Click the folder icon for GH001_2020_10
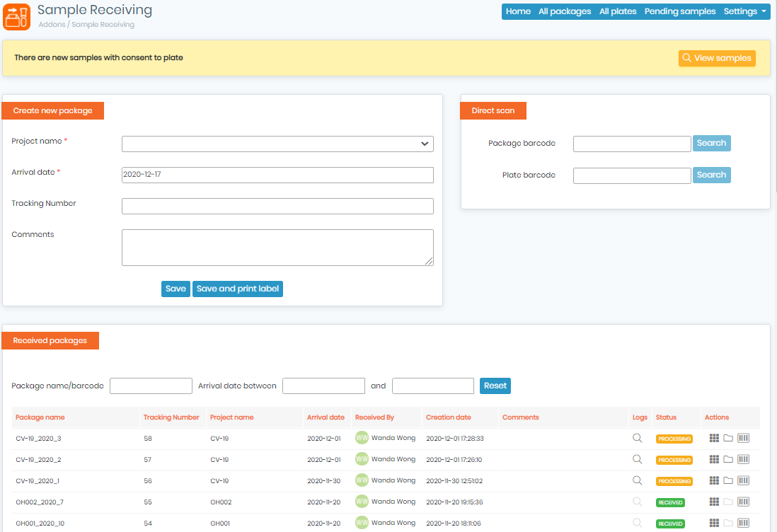 pos(728,523)
